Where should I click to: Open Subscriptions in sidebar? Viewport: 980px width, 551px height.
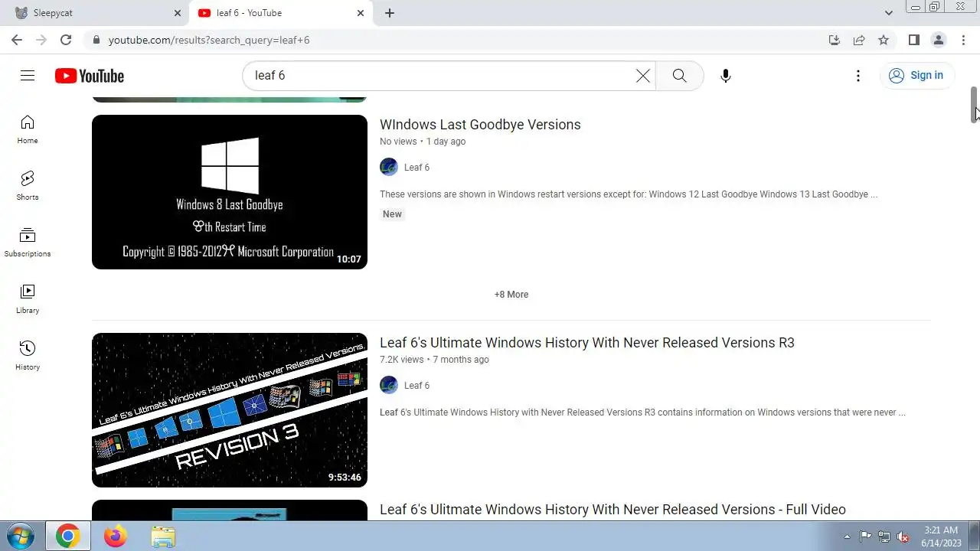click(x=28, y=243)
